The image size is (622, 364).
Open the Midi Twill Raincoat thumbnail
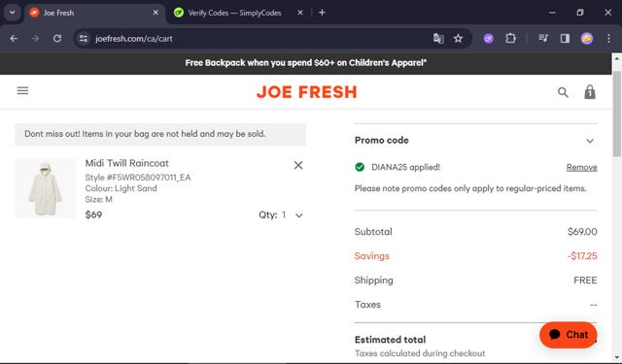[45, 188]
